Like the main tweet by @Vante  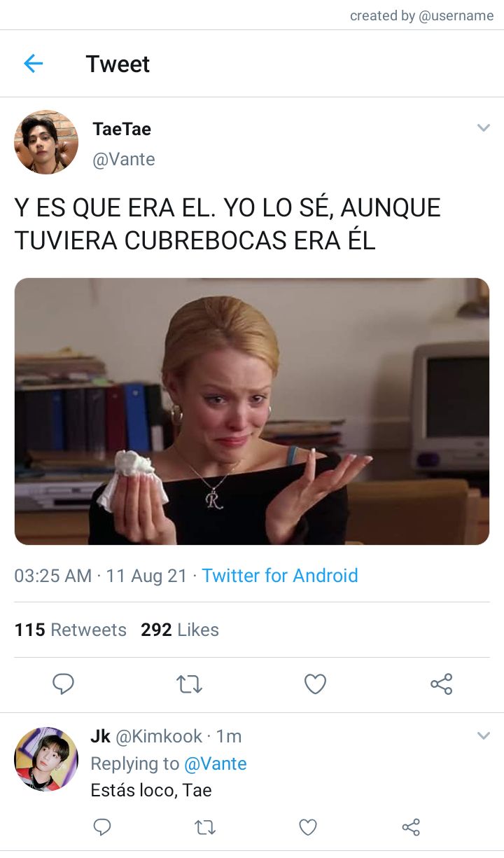[x=315, y=684]
